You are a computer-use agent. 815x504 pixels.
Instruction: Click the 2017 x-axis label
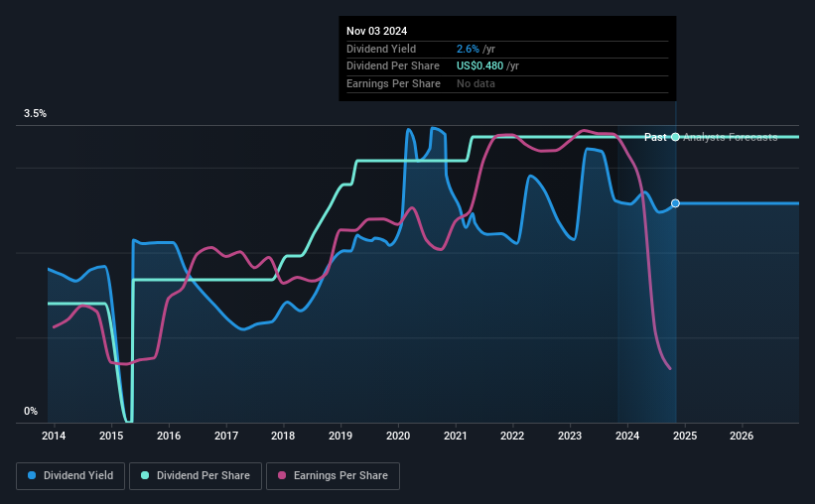(226, 436)
